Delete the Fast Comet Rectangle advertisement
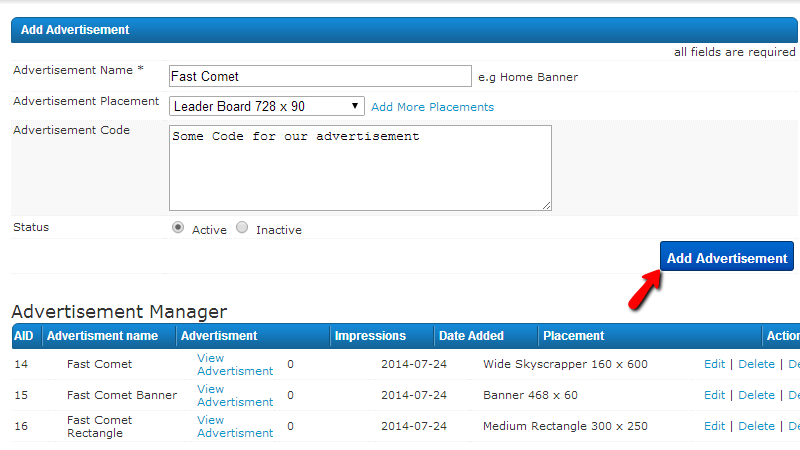This screenshot has width=800, height=450. pos(756,426)
